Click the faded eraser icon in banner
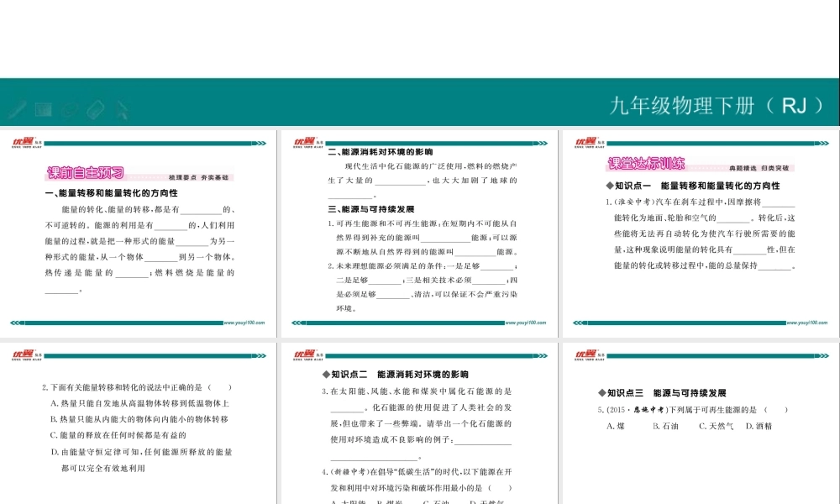This screenshot has width=840, height=504. 95,108
